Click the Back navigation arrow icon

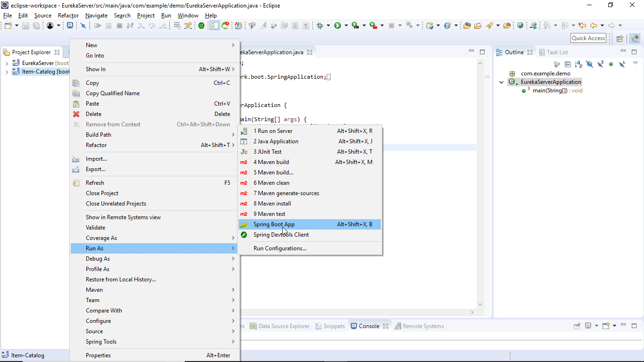[x=594, y=25]
